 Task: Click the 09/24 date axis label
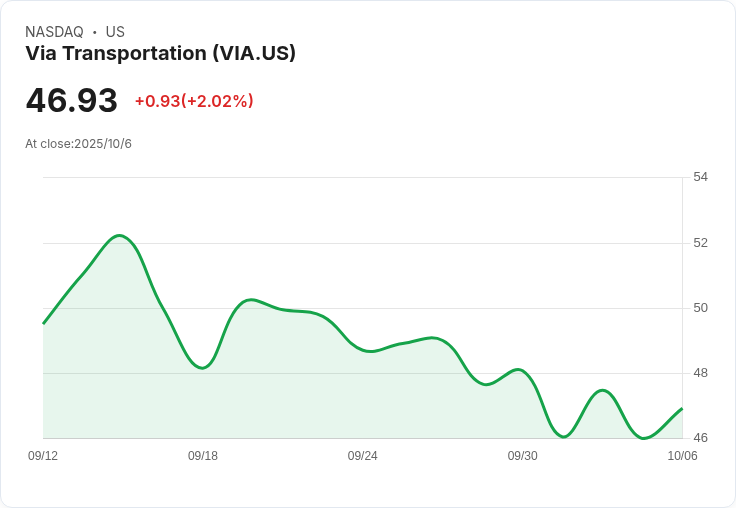[362, 455]
